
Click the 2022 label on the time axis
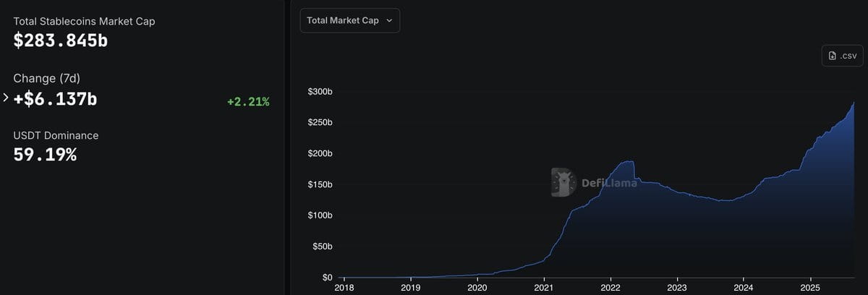pyautogui.click(x=610, y=286)
